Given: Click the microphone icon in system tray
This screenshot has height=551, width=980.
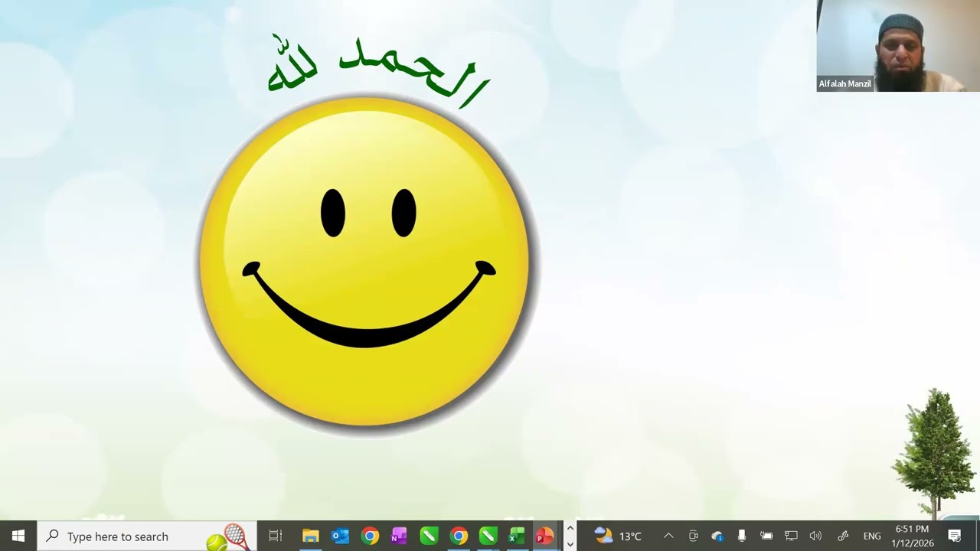Looking at the screenshot, I should click(x=741, y=536).
